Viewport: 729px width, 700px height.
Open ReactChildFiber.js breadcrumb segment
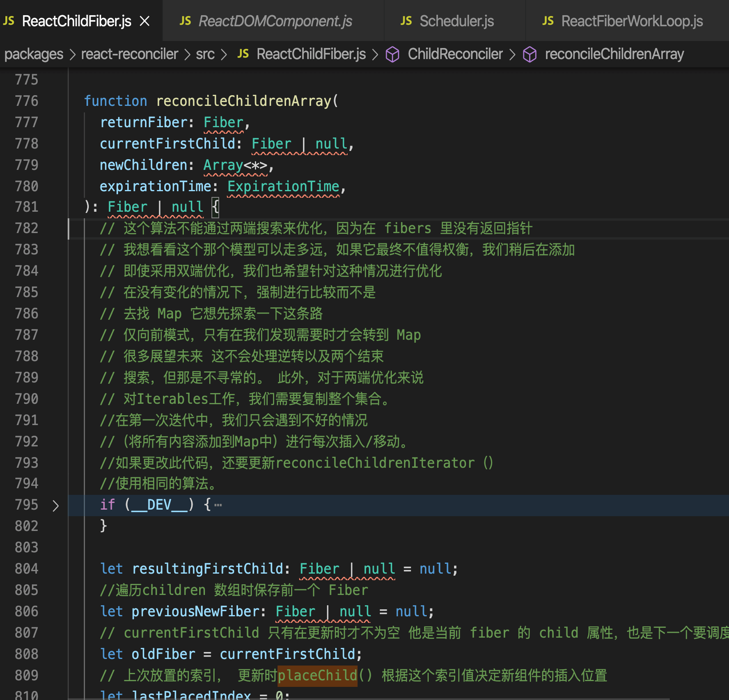click(x=311, y=54)
